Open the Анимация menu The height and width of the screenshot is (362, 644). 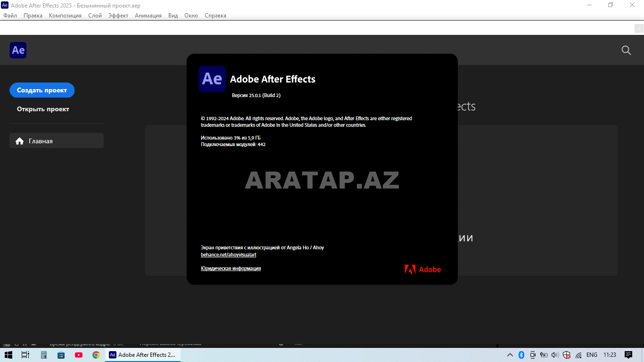[148, 16]
